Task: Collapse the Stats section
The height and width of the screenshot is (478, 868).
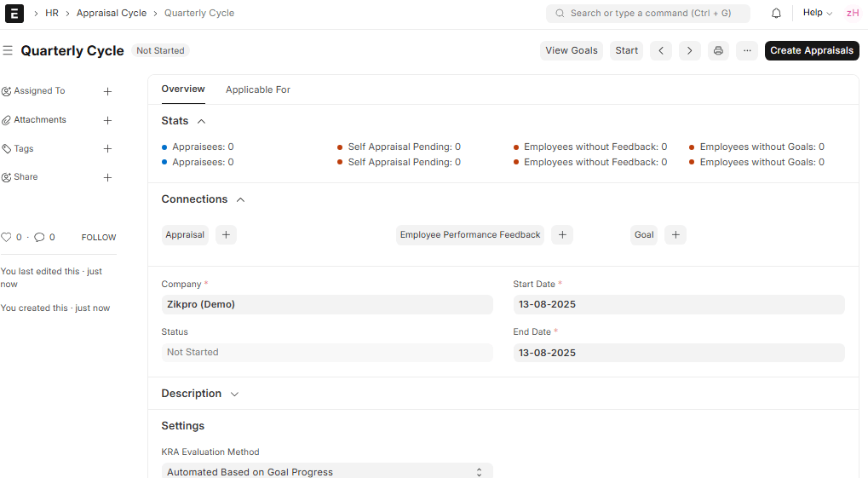Action: point(202,121)
